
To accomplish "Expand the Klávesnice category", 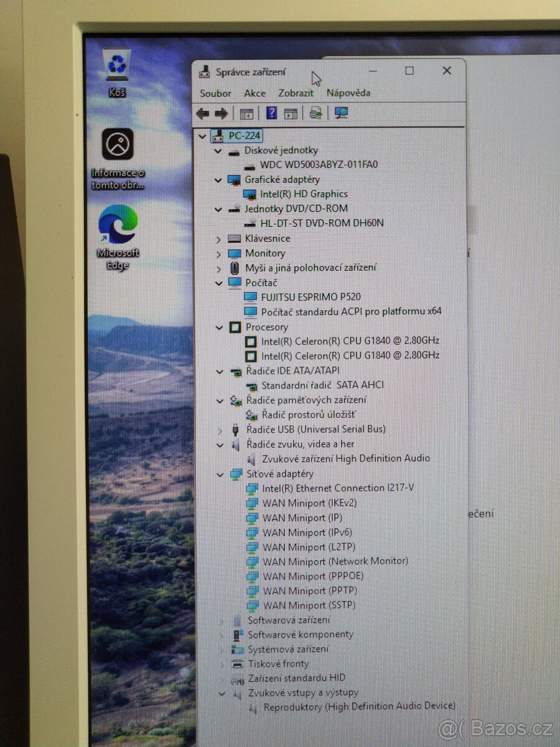I will 218,238.
